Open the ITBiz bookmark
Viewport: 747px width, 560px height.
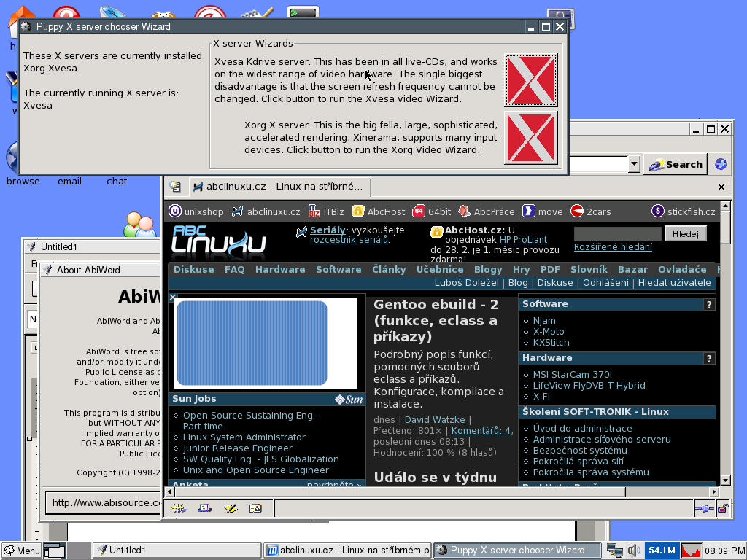pyautogui.click(x=326, y=211)
